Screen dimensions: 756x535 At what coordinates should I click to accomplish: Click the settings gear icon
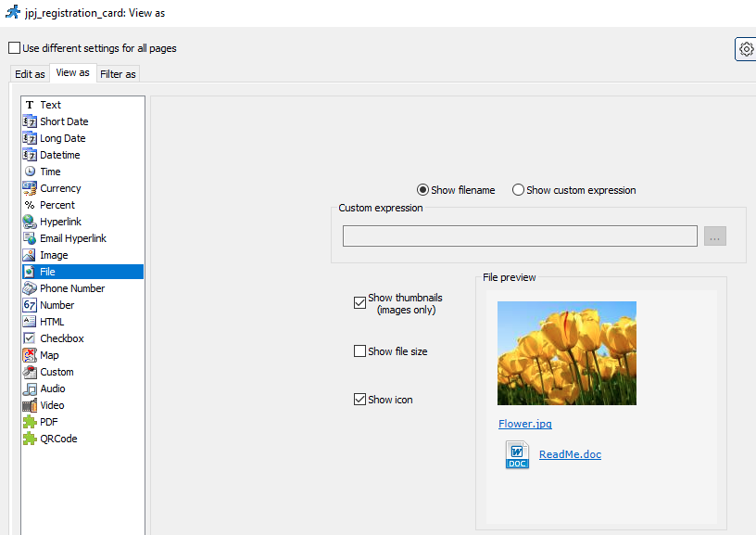point(746,49)
